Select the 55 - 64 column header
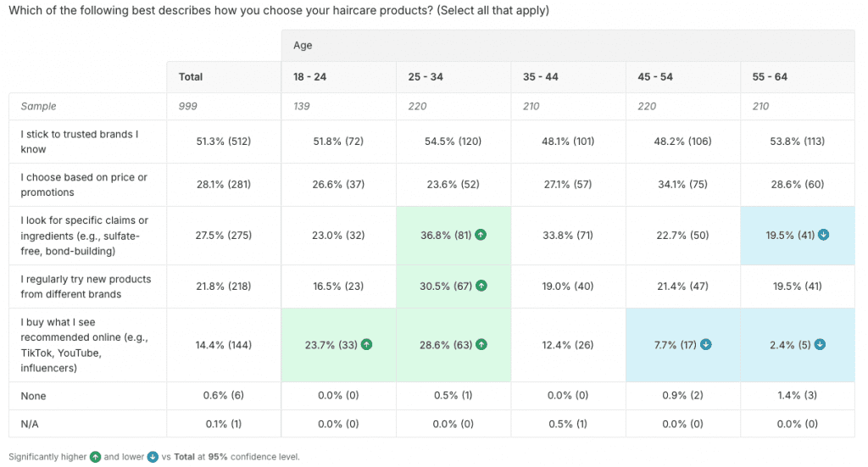 click(770, 77)
